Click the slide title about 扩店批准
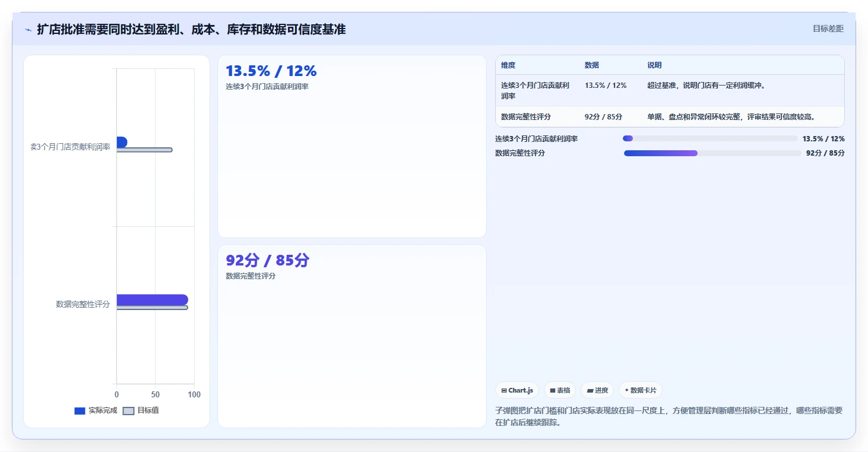 click(191, 29)
